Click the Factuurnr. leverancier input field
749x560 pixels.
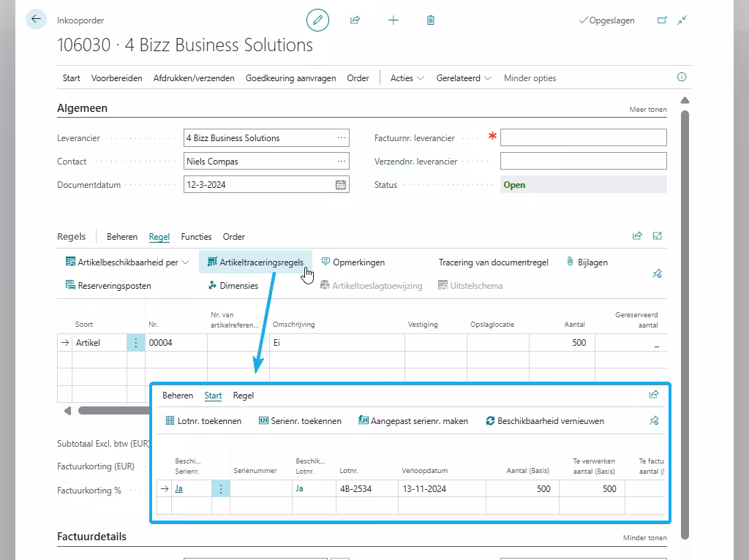pos(583,137)
